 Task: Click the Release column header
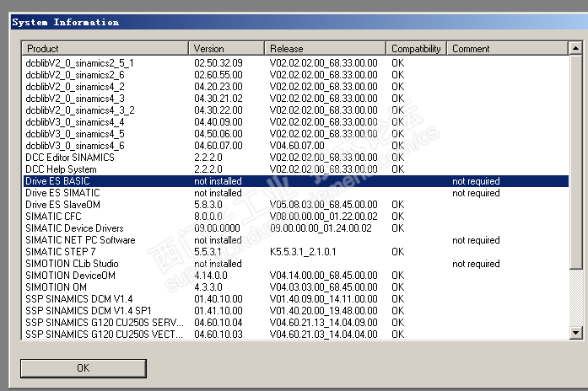[326, 49]
